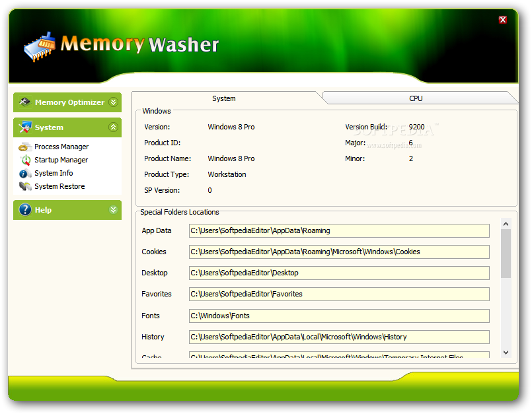Open System Info
The height and width of the screenshot is (414, 532).
[x=54, y=173]
